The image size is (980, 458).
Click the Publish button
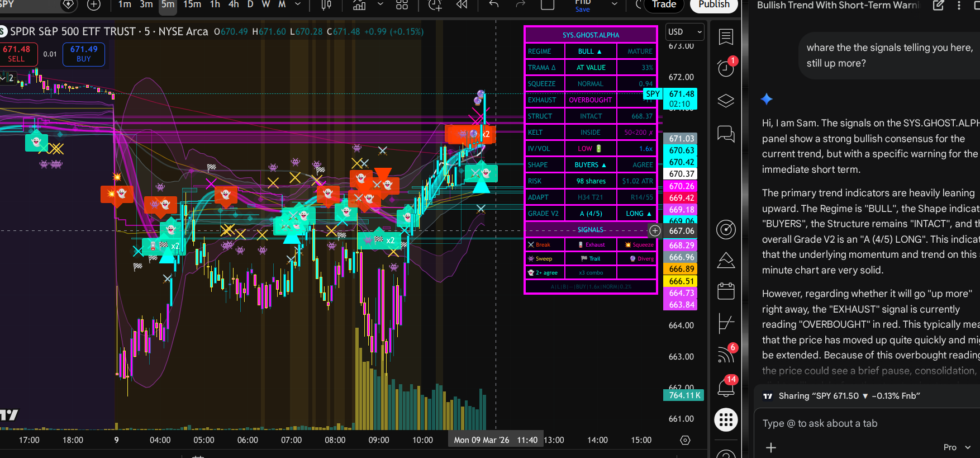click(714, 4)
